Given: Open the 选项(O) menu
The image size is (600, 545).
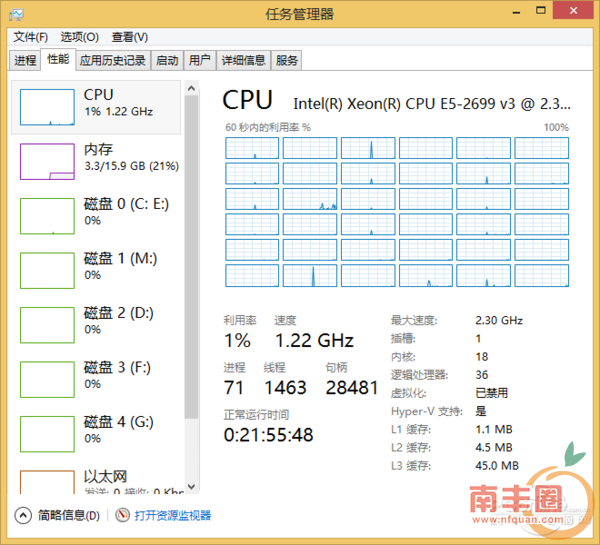Looking at the screenshot, I should tap(79, 37).
